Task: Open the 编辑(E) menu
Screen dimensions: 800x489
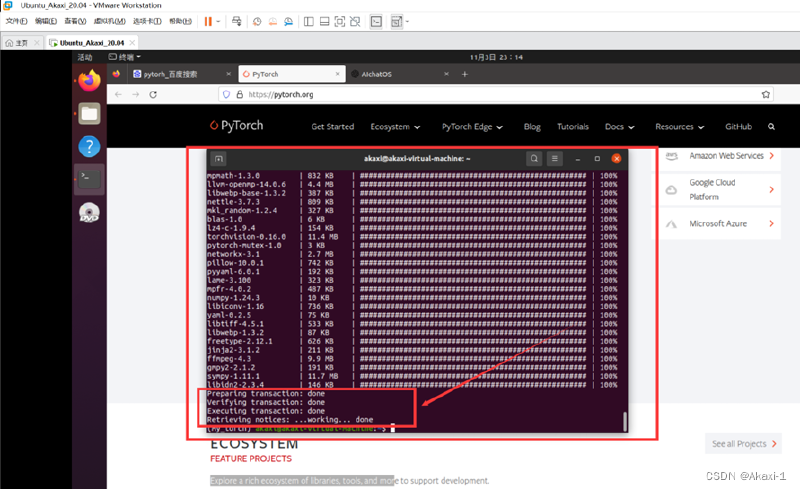Action: [x=46, y=21]
